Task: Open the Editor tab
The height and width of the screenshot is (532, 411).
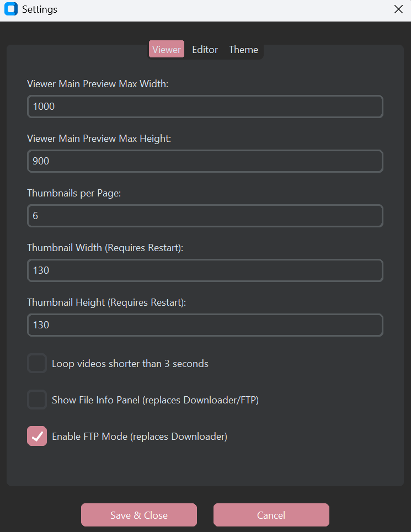Action: [205, 50]
